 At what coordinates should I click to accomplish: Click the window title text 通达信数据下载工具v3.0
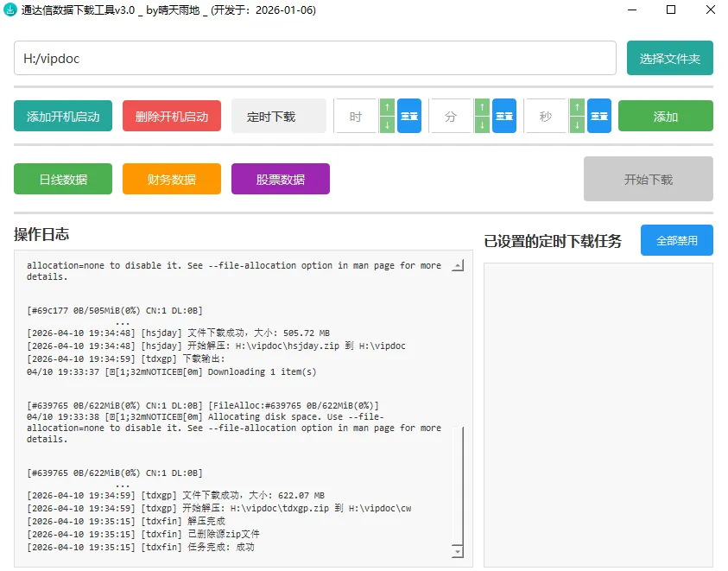78,10
